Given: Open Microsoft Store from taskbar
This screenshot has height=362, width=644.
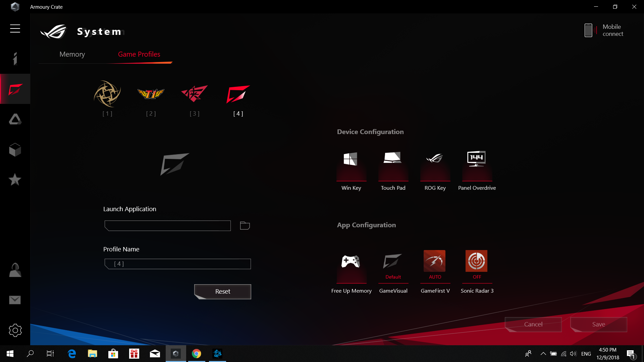Looking at the screenshot, I should click(113, 354).
